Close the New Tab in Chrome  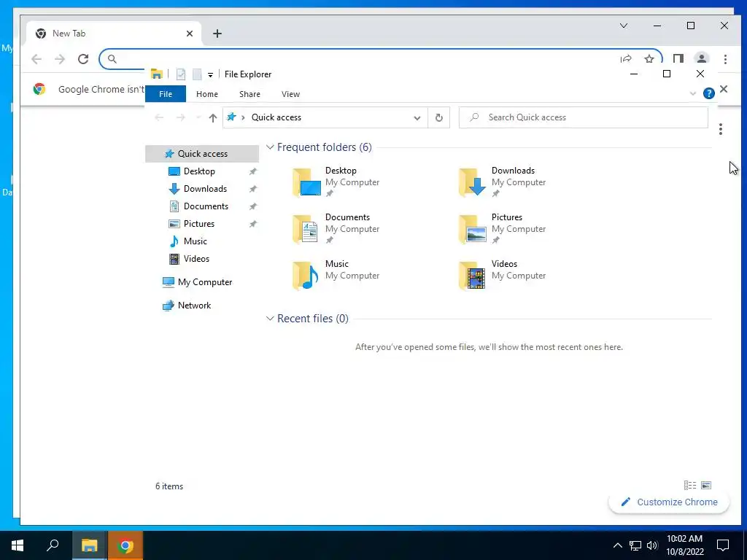point(190,34)
